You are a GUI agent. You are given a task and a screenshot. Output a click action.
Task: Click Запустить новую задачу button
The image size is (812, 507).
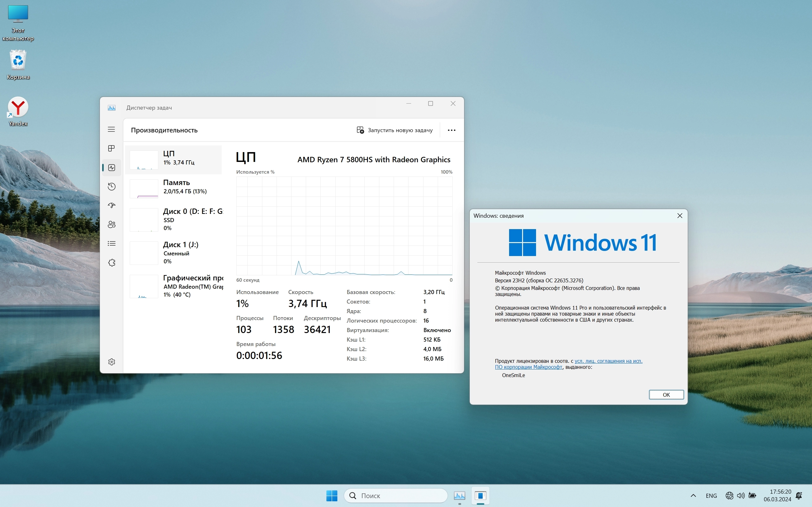[395, 130]
